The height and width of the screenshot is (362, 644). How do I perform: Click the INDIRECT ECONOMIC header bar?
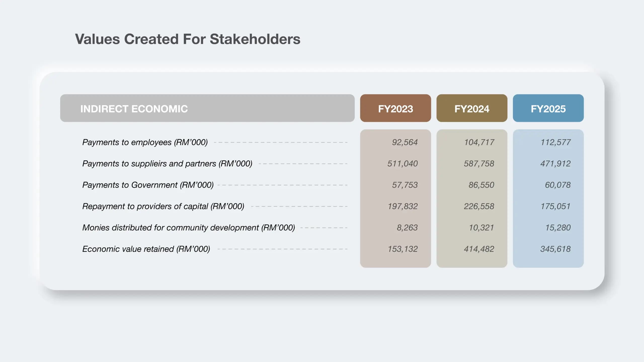[x=207, y=108]
